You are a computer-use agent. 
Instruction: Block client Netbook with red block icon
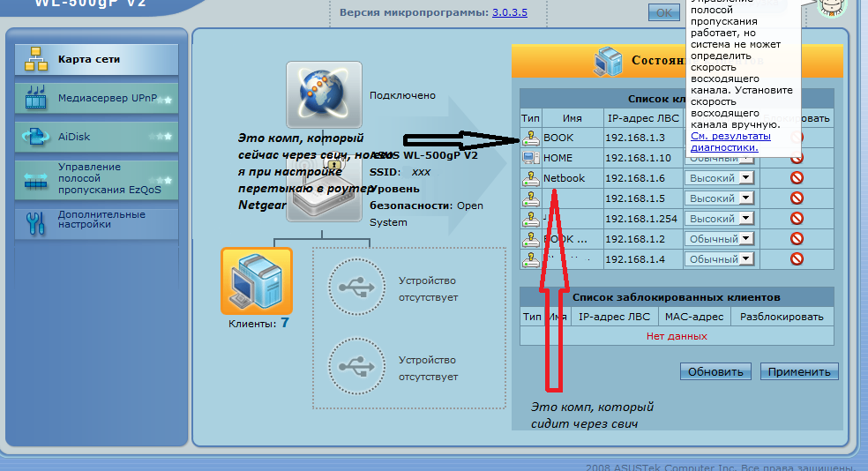tap(797, 177)
